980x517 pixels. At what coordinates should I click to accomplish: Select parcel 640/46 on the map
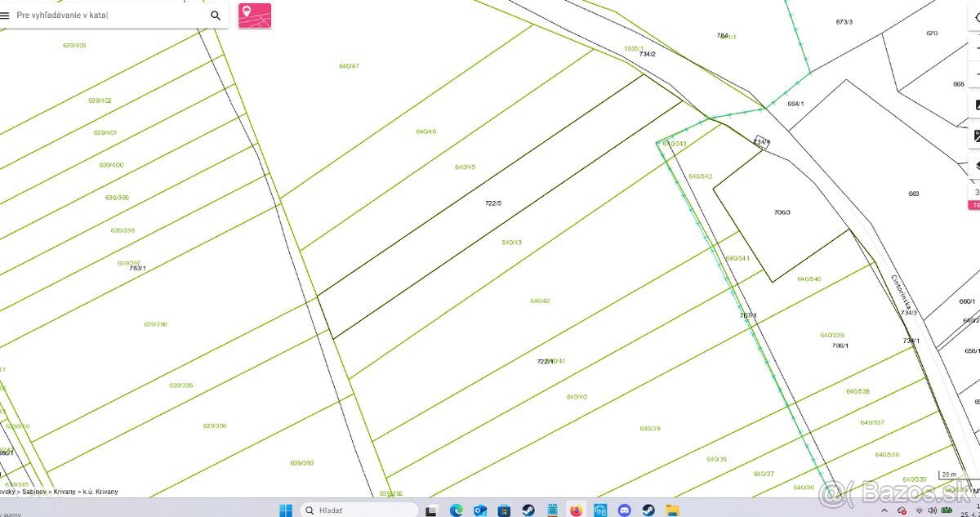425,131
